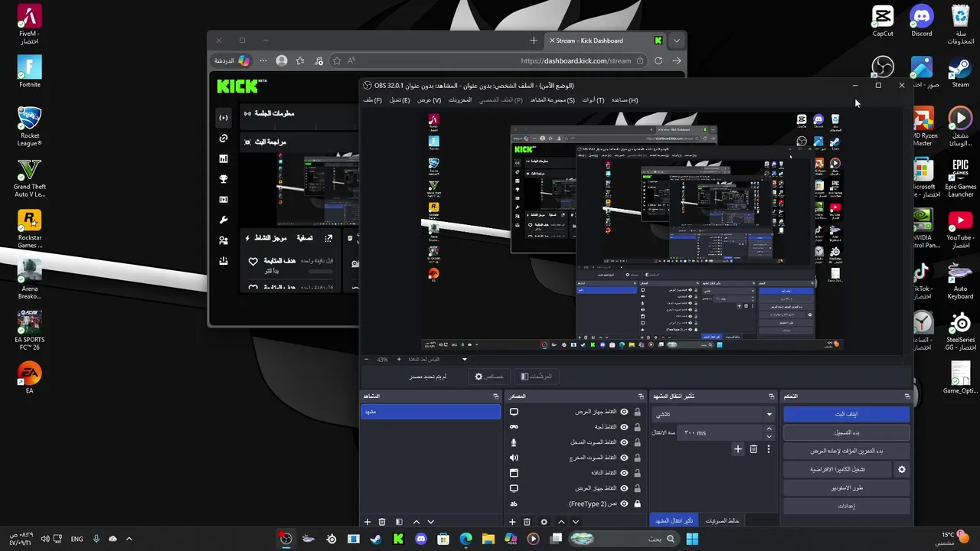The height and width of the screenshot is (551, 980).
Task: Open Kick analytics chart icon in sidebar
Action: (224, 158)
